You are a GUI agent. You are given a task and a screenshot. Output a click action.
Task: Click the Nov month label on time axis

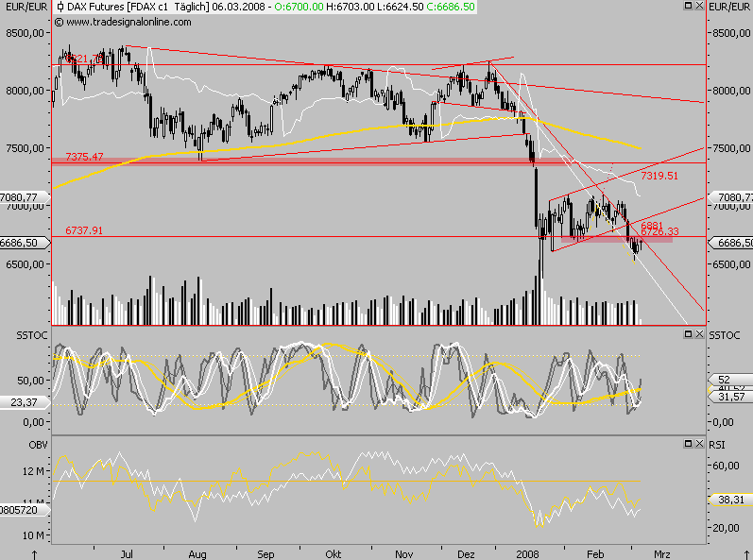click(403, 554)
